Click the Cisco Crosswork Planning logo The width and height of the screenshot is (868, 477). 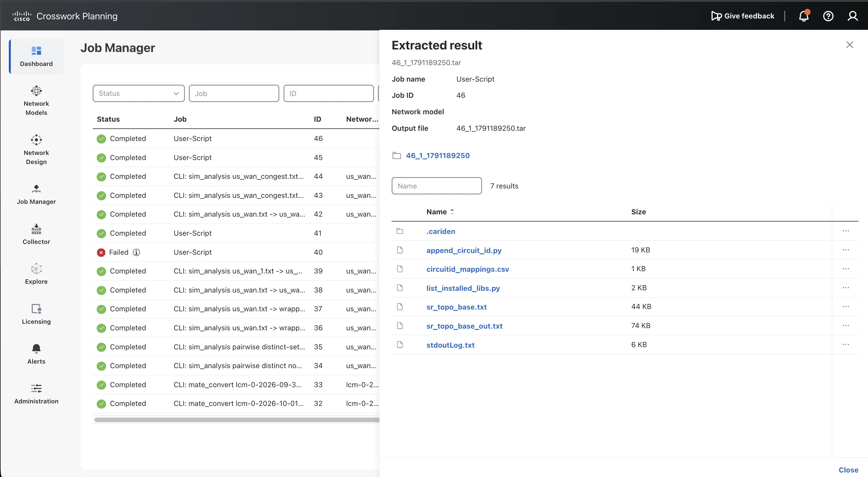[x=65, y=16]
